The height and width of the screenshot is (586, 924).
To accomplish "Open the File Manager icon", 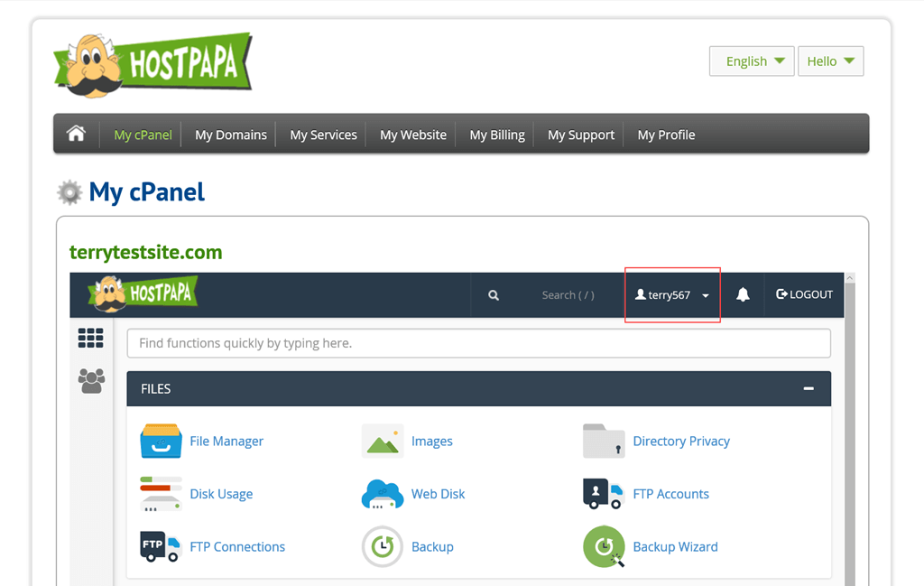I will [161, 441].
